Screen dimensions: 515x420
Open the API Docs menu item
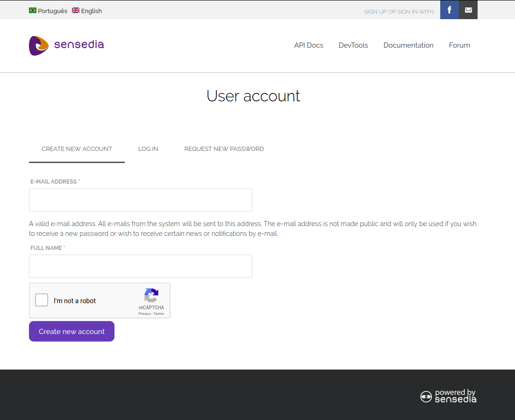(x=308, y=45)
